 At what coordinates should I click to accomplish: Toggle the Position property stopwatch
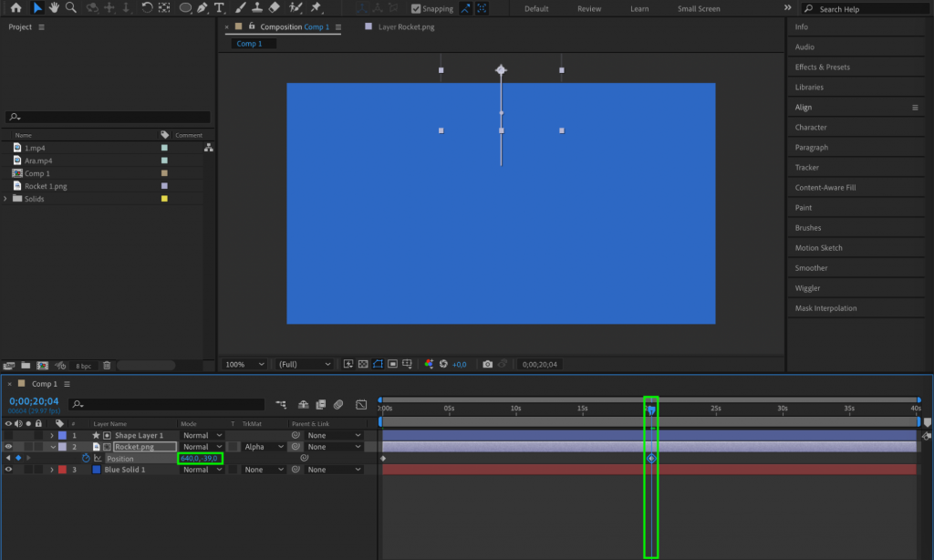point(85,458)
